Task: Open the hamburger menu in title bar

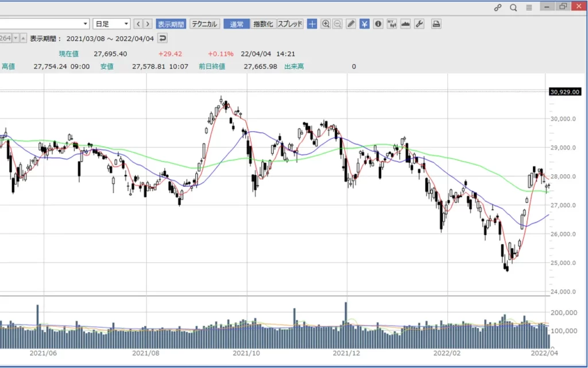Action: pyautogui.click(x=529, y=7)
